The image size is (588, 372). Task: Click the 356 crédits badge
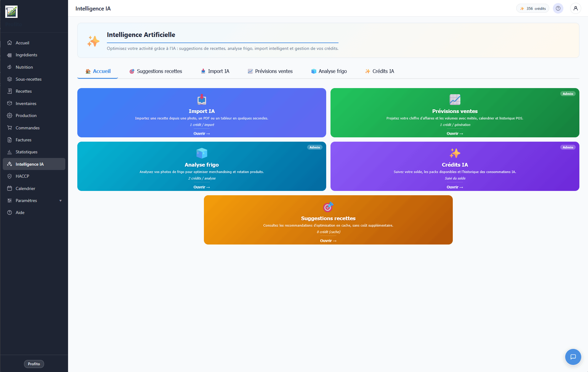point(533,8)
